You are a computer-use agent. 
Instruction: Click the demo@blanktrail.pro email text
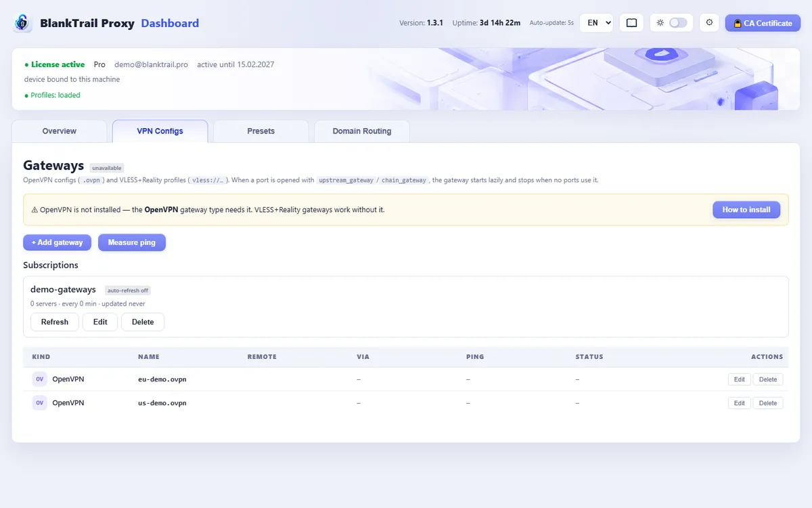coord(151,64)
